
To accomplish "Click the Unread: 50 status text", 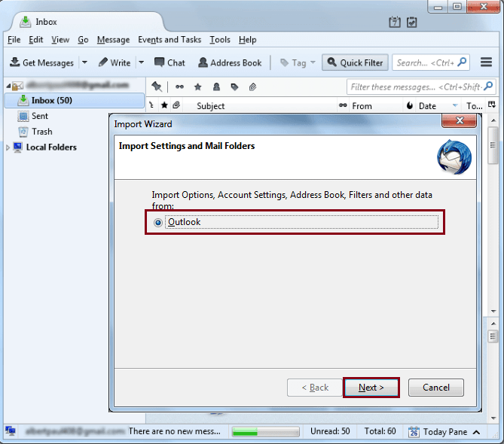I will click(x=330, y=431).
